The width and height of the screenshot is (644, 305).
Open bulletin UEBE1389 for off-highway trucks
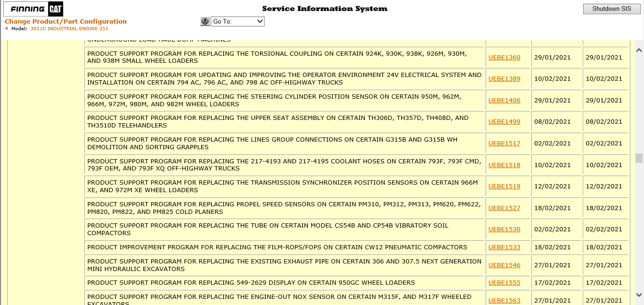(504, 78)
